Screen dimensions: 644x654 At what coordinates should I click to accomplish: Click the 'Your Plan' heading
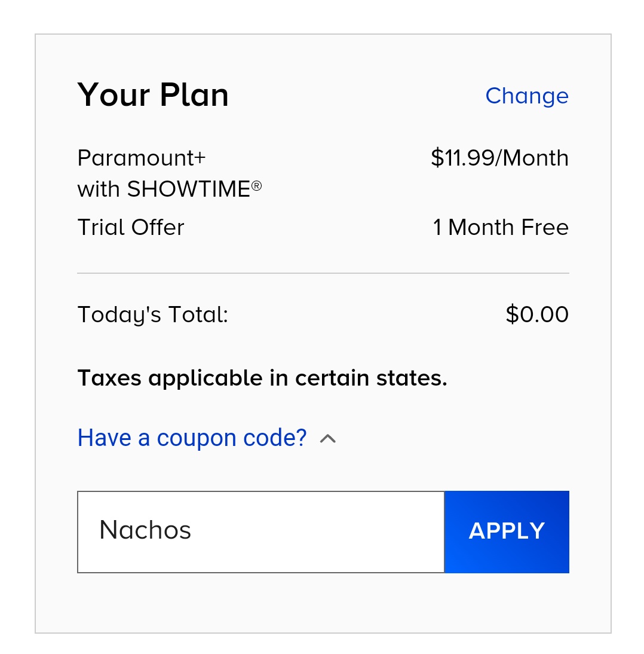pos(153,94)
